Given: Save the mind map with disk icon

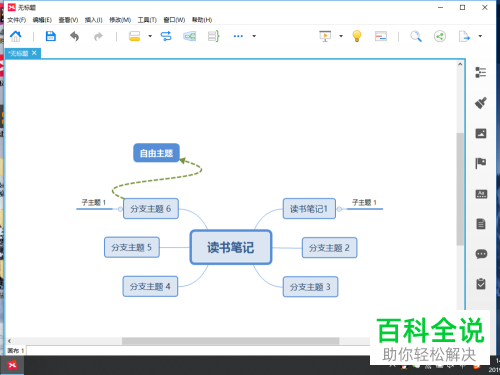Looking at the screenshot, I should 51,36.
